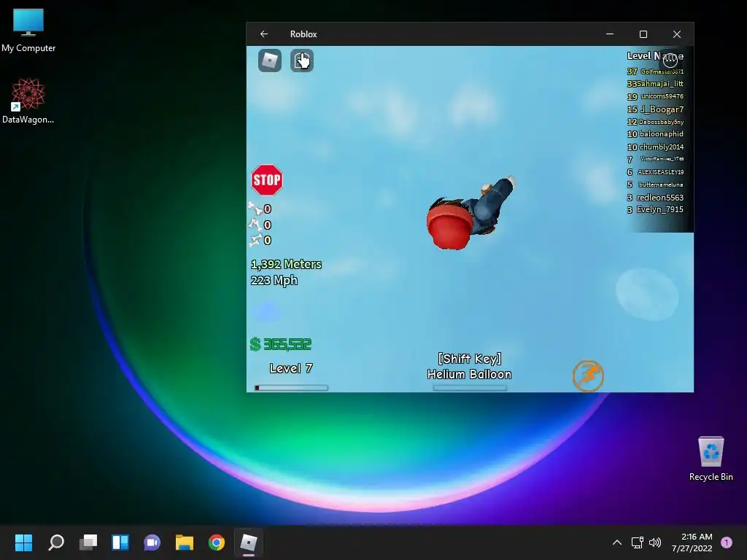Click the faint jump circle button
The height and width of the screenshot is (560, 747).
(x=647, y=295)
